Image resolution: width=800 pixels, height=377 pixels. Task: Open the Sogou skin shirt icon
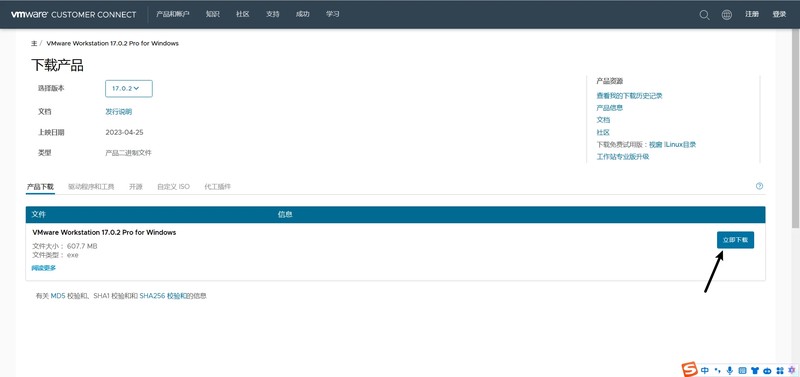click(x=755, y=370)
